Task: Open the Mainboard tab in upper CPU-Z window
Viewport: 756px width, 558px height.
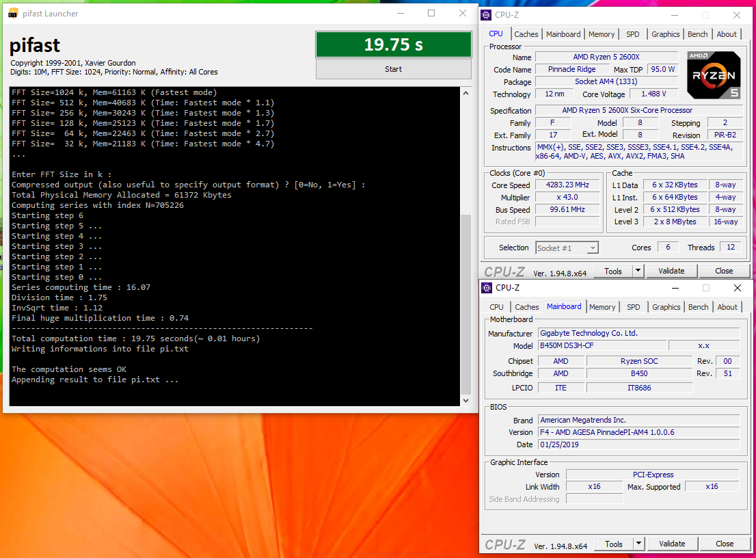Action: click(x=563, y=34)
